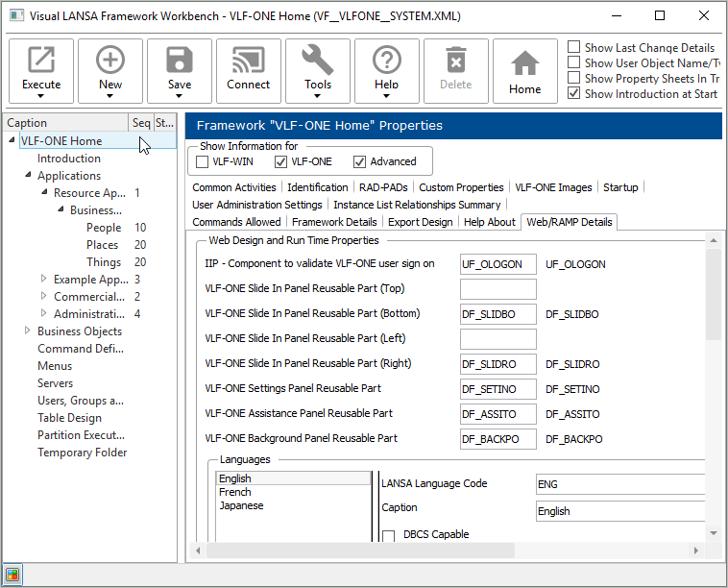Enable the DBCS Capable checkbox
The width and height of the screenshot is (728, 588).
389,535
